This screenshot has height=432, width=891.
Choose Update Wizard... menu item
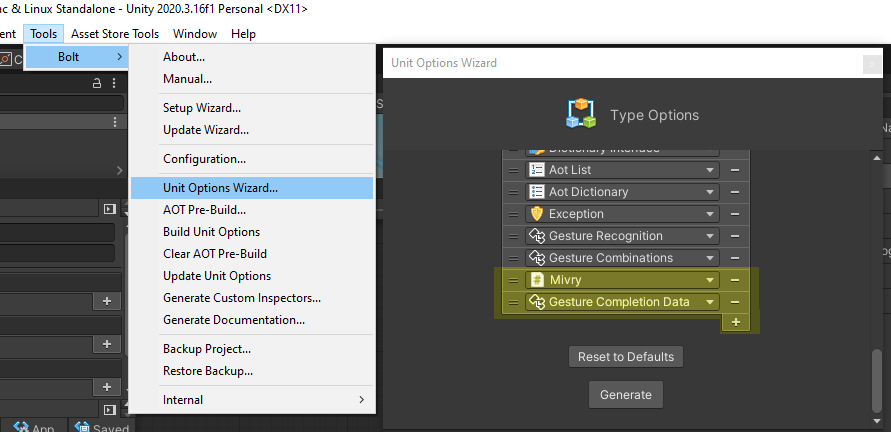pos(251,130)
